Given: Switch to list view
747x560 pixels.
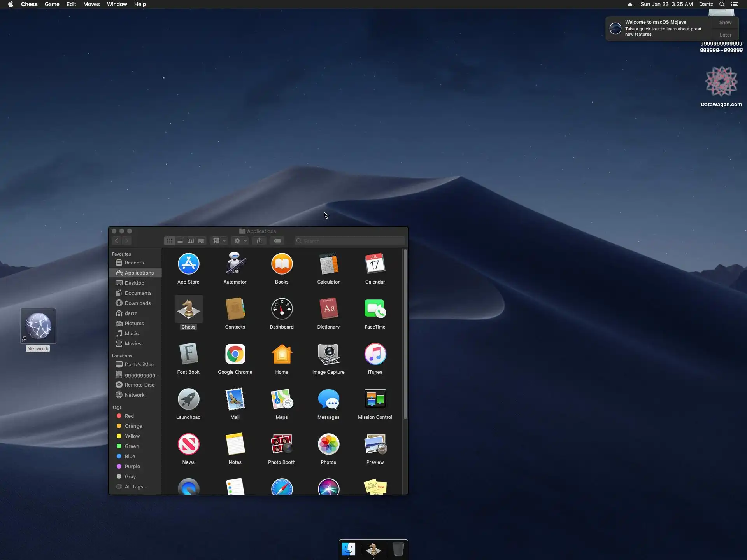Looking at the screenshot, I should pos(180,241).
